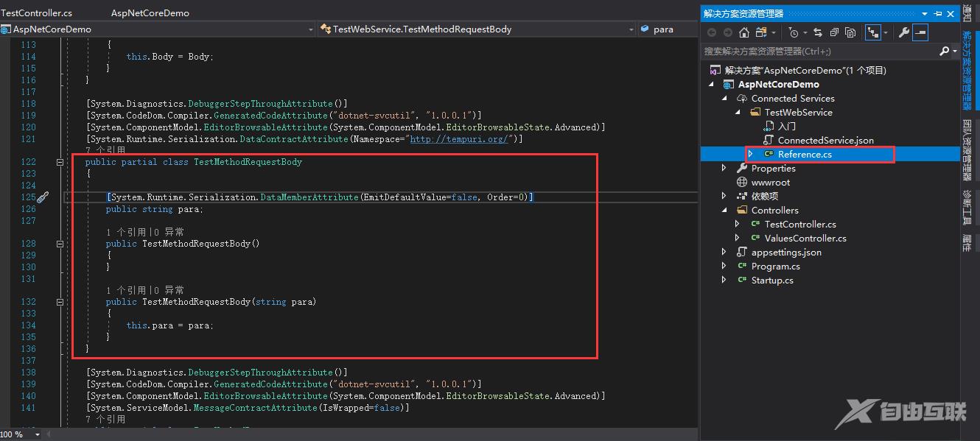Screen dimensions: 980x441
Task: Click the Sync with Active Document arrows icon
Action: coord(818,32)
